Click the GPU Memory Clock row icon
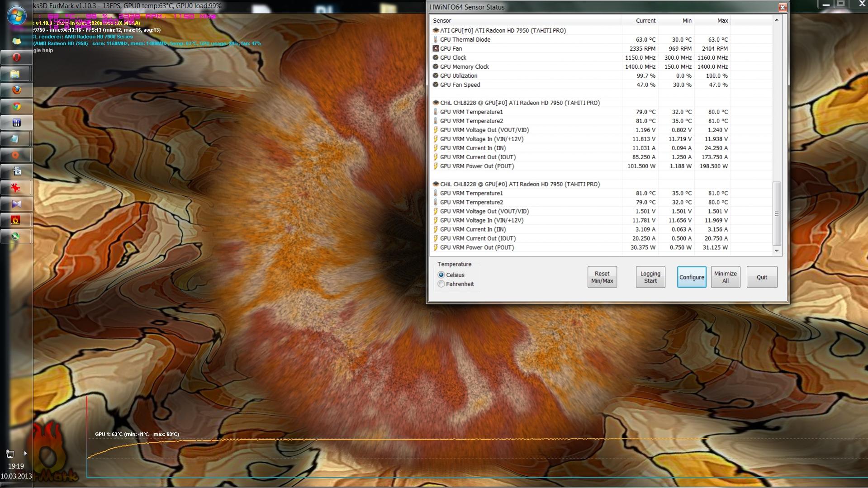This screenshot has width=868, height=488. (436, 66)
